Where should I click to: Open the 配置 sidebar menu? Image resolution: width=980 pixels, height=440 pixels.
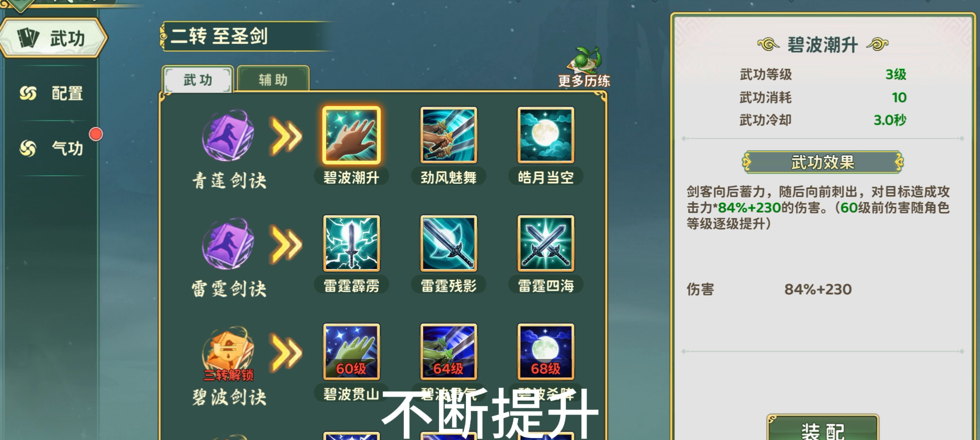coord(51,93)
